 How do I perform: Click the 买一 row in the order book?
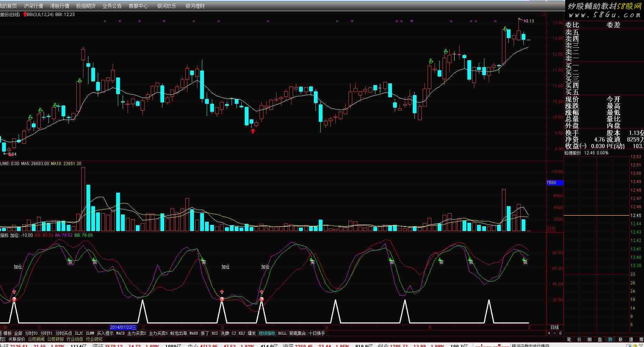click(x=603, y=66)
